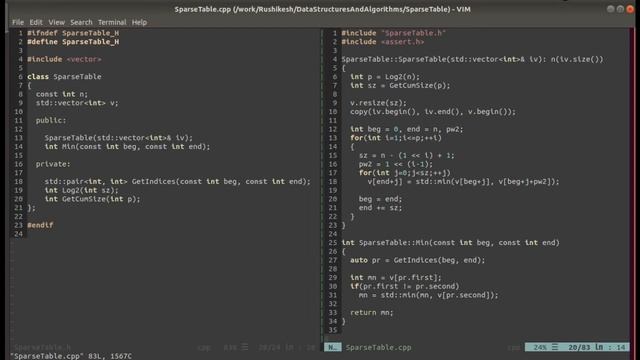The height and width of the screenshot is (360, 640).
Task: Click the window title SparseTable.cpp - VIM
Action: coord(322,9)
